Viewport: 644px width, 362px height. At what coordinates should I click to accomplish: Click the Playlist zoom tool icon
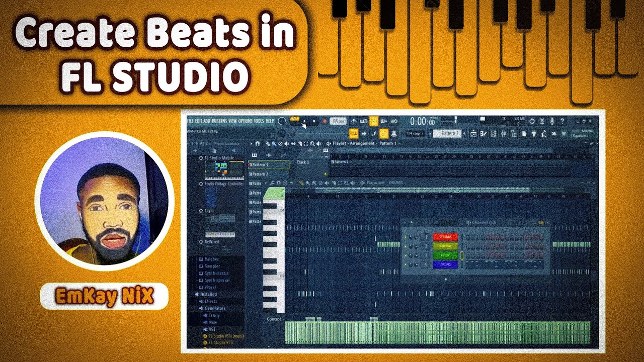(312, 143)
